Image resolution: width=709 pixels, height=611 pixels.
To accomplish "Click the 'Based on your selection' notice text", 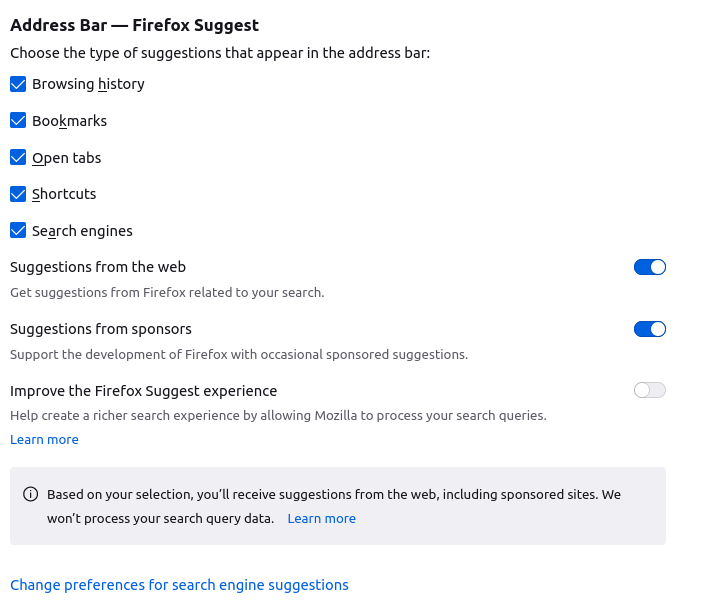I will pyautogui.click(x=334, y=495).
